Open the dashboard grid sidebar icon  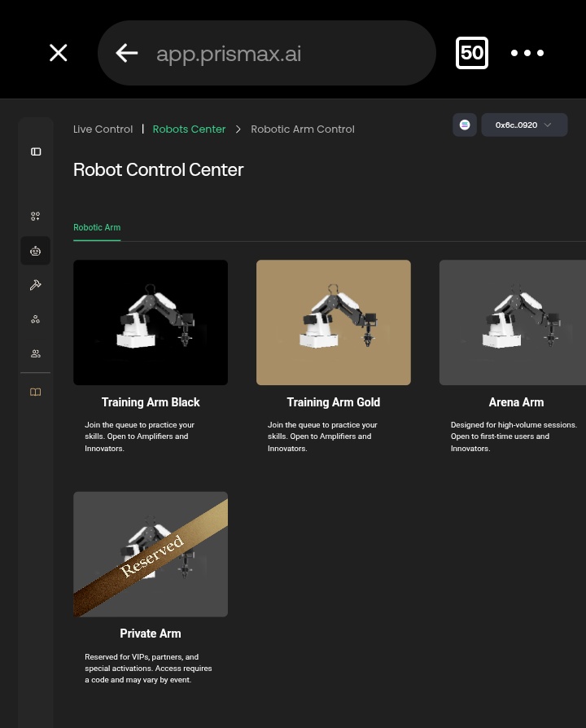[x=35, y=217]
